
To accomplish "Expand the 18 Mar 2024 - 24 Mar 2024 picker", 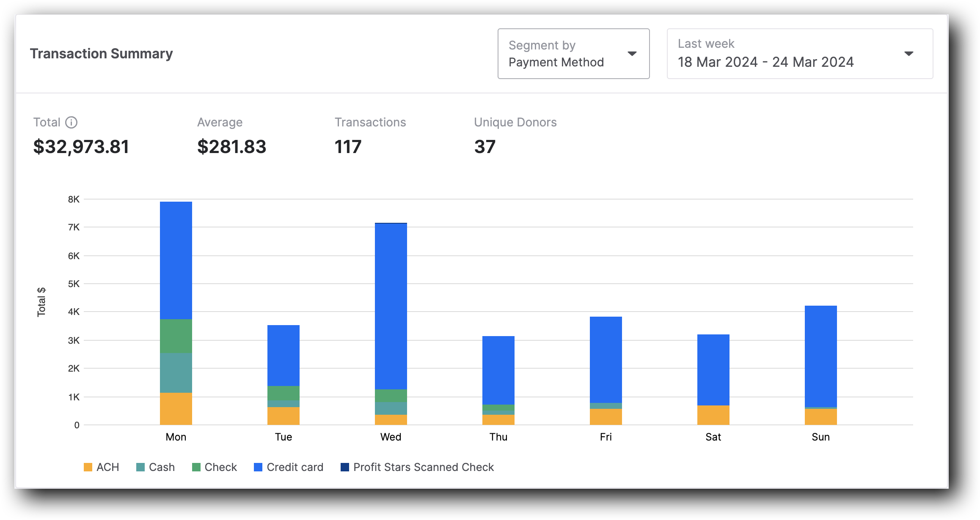I will click(x=800, y=62).
